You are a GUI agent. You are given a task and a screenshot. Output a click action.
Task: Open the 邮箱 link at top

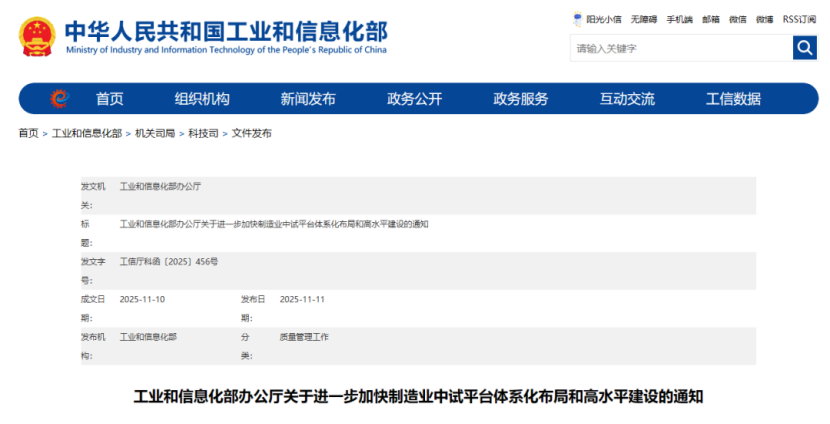click(711, 19)
